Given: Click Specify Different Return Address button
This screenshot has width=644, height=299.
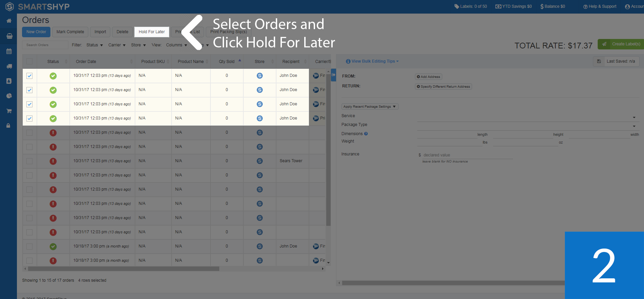Looking at the screenshot, I should (443, 87).
